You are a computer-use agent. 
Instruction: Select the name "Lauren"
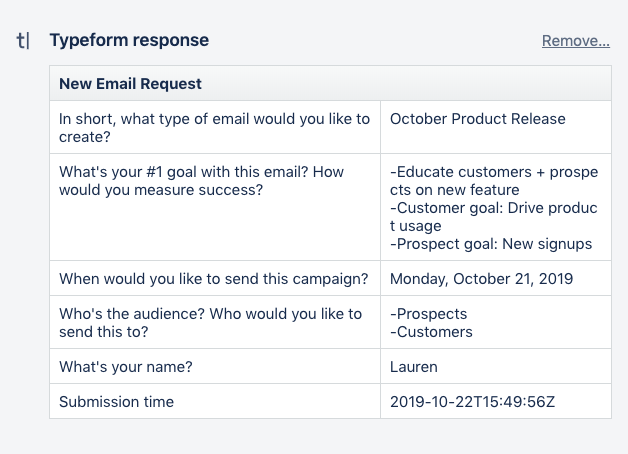pyautogui.click(x=415, y=367)
